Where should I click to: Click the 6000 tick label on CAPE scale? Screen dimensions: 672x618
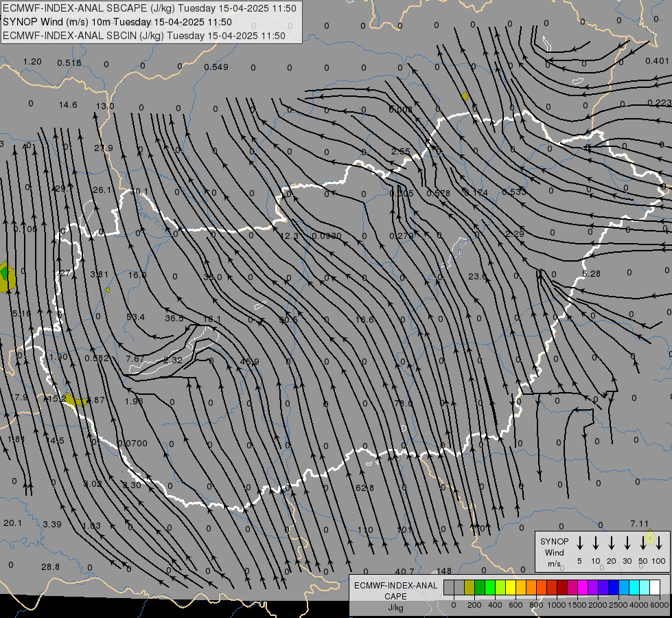click(660, 605)
